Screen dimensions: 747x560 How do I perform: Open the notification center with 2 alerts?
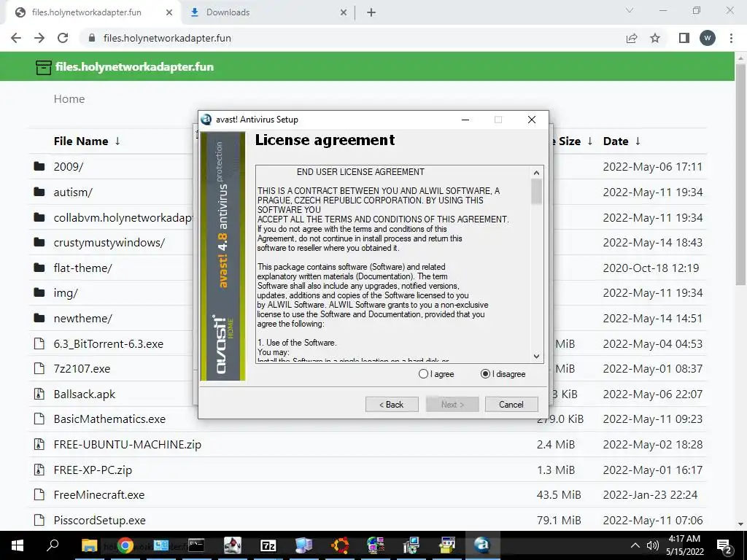click(724, 546)
